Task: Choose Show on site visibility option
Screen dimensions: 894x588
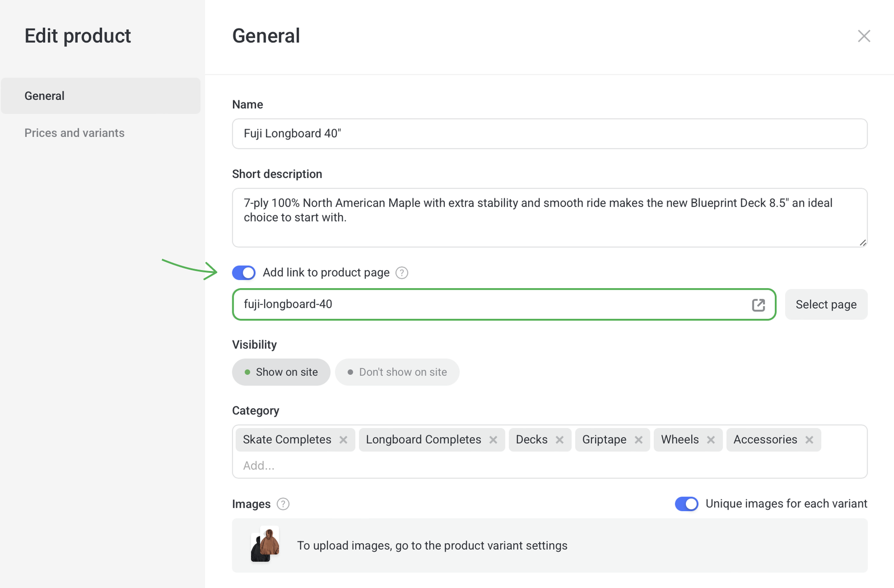Action: [x=281, y=372]
